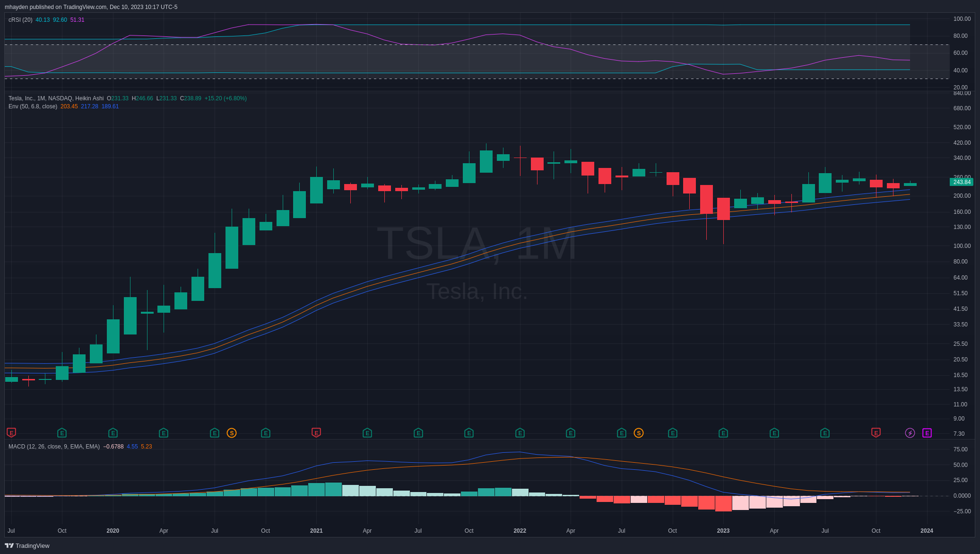Open the earnings marker above Apr 2021

pyautogui.click(x=367, y=433)
